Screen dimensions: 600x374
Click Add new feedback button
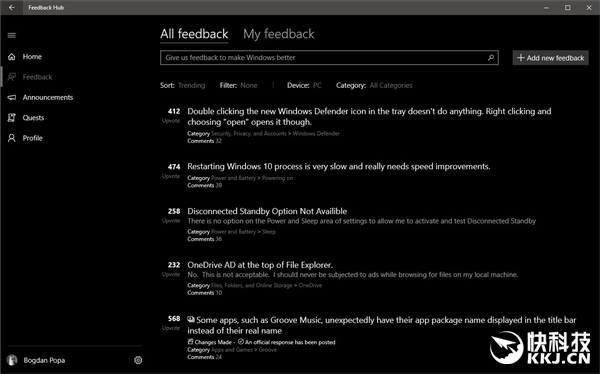(550, 58)
